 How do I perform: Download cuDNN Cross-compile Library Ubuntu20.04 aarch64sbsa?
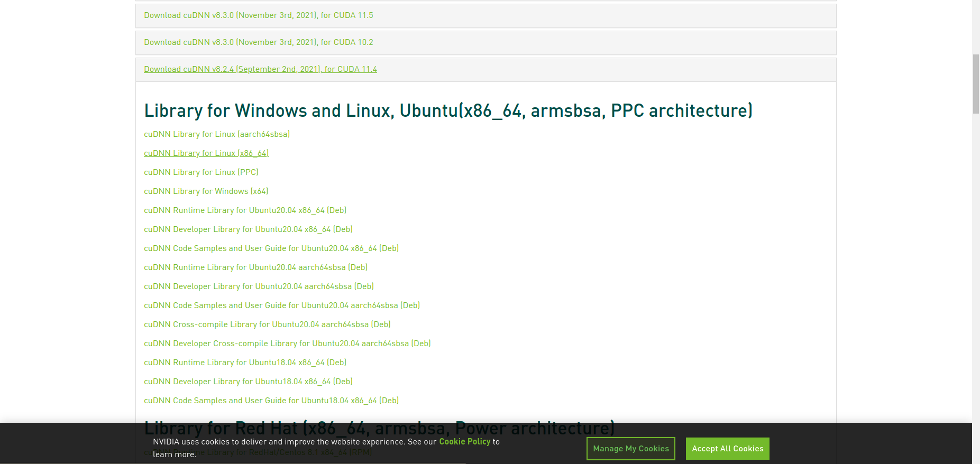point(267,324)
